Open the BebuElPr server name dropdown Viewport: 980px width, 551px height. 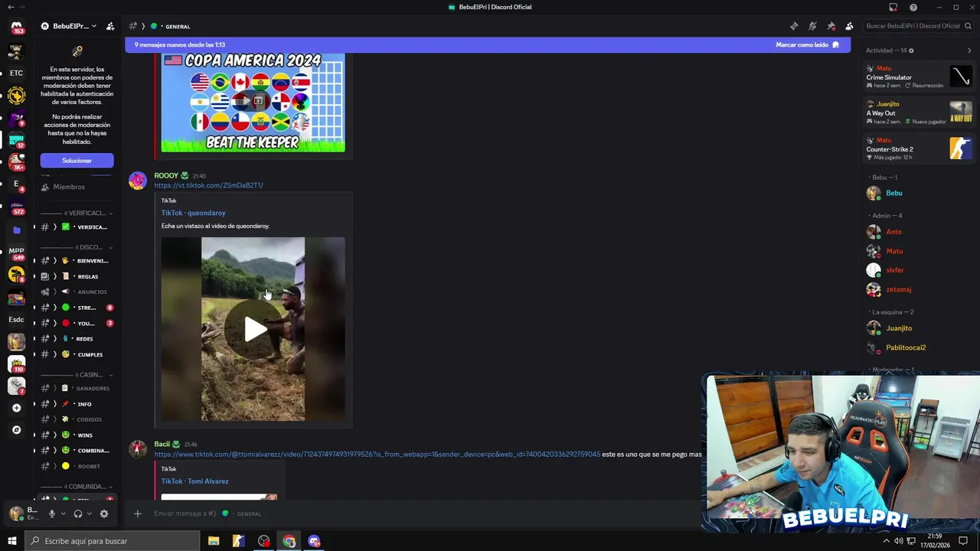(71, 26)
